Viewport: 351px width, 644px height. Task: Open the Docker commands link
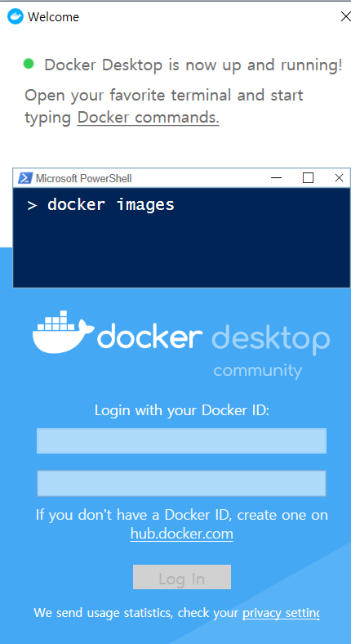pyautogui.click(x=148, y=118)
